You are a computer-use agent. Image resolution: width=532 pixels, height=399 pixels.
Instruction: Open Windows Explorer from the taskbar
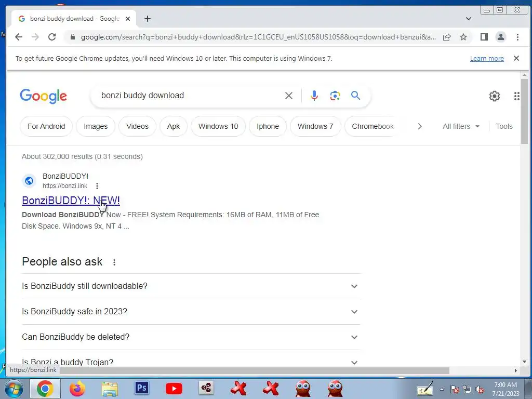(x=110, y=389)
